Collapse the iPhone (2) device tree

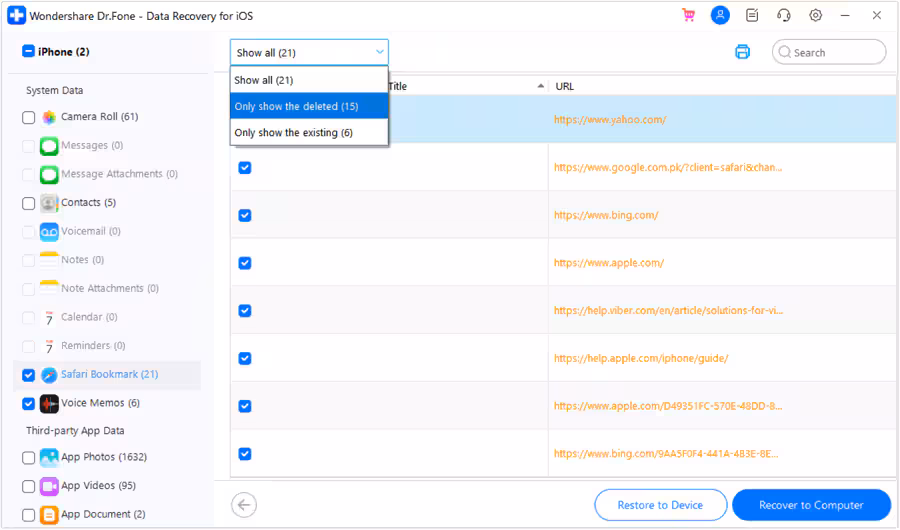[28, 52]
